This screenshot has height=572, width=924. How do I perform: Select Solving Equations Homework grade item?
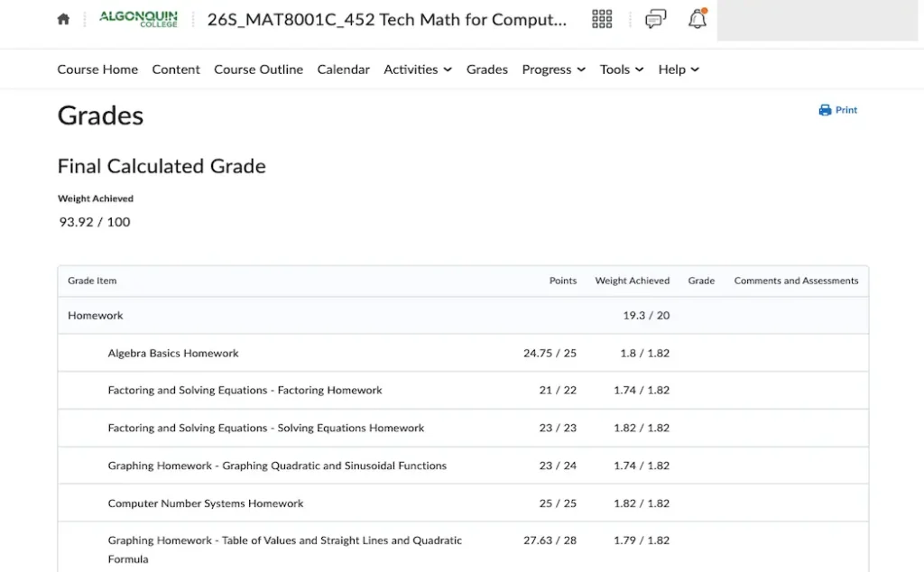[x=266, y=429]
